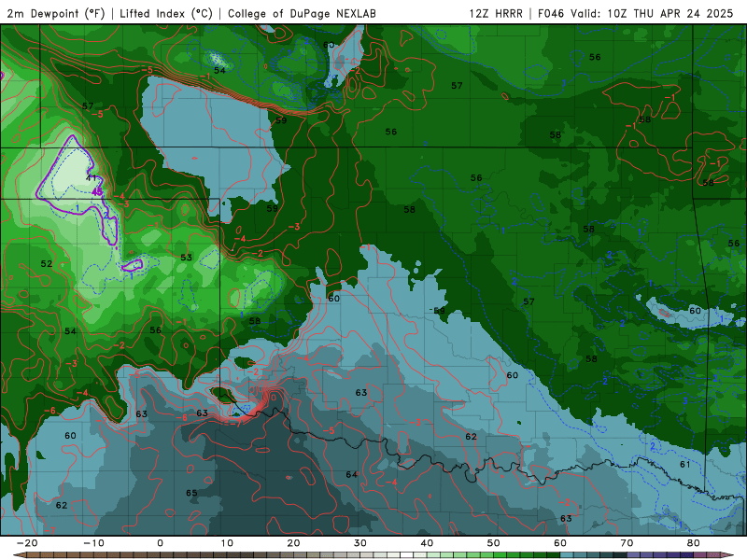Image resolution: width=747 pixels, height=560 pixels.
Task: Click the '41' dewpoint value on the map
Action: [91, 178]
